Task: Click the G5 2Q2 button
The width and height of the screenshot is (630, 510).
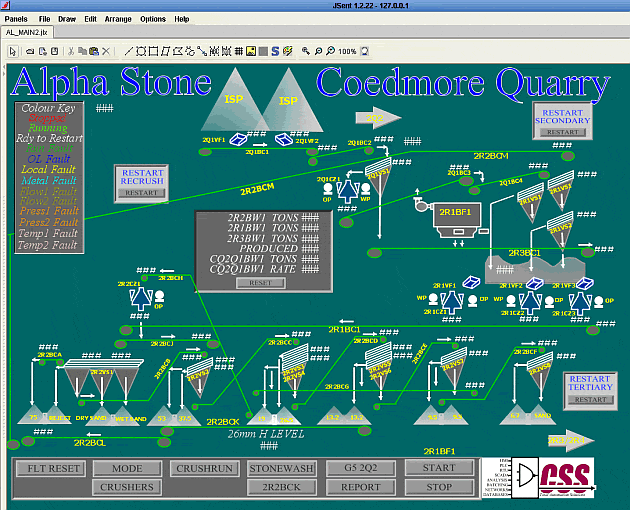Action: 361,468
